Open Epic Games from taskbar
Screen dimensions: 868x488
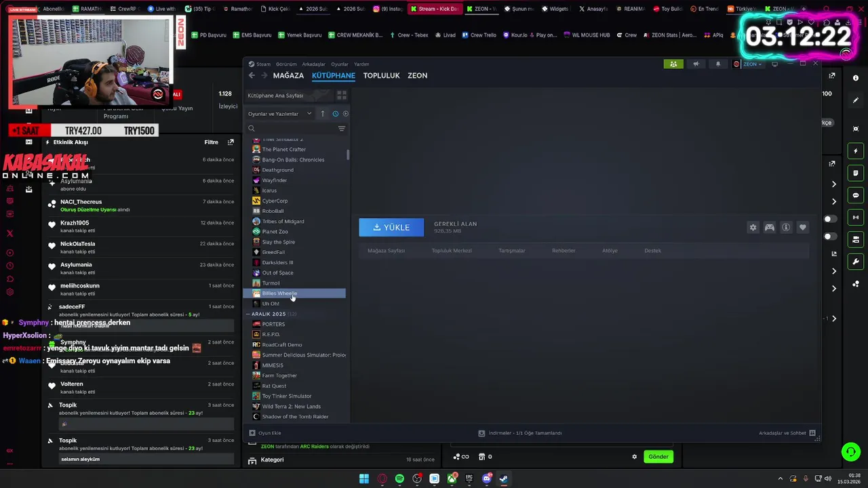point(469,479)
